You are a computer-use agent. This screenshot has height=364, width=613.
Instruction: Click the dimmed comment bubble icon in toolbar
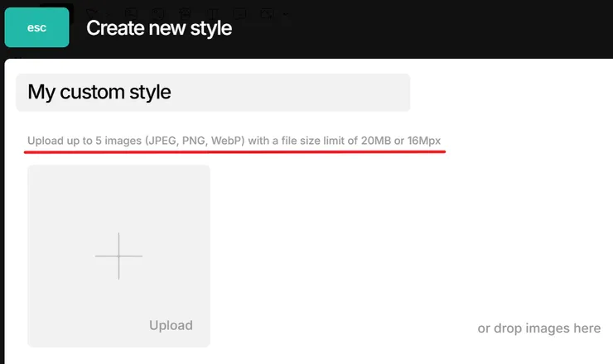point(240,13)
